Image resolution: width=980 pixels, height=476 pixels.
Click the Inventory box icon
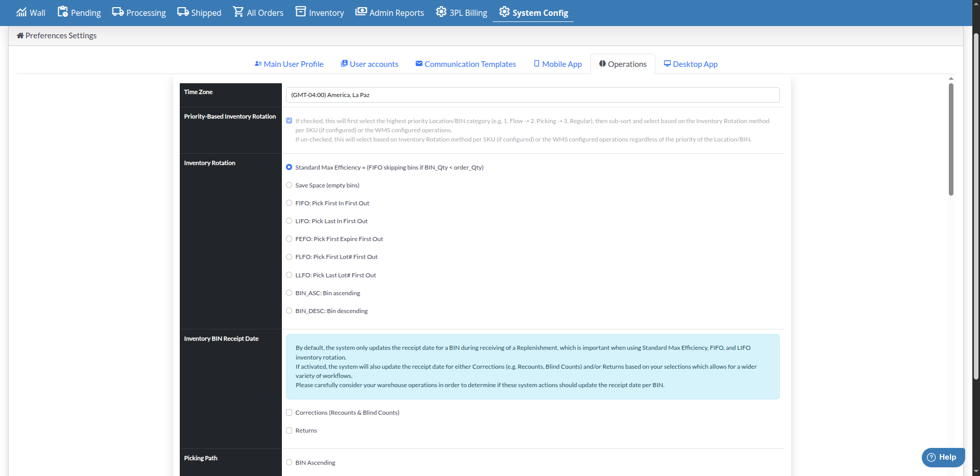coord(301,12)
